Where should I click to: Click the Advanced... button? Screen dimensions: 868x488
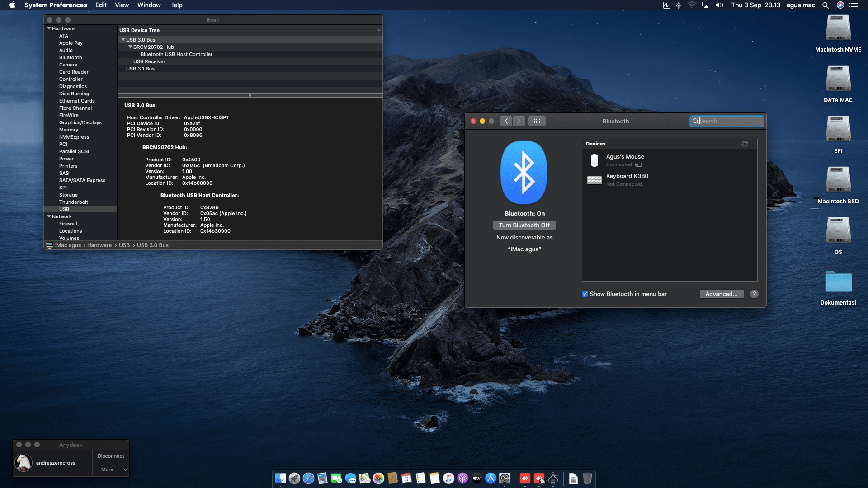(x=721, y=294)
